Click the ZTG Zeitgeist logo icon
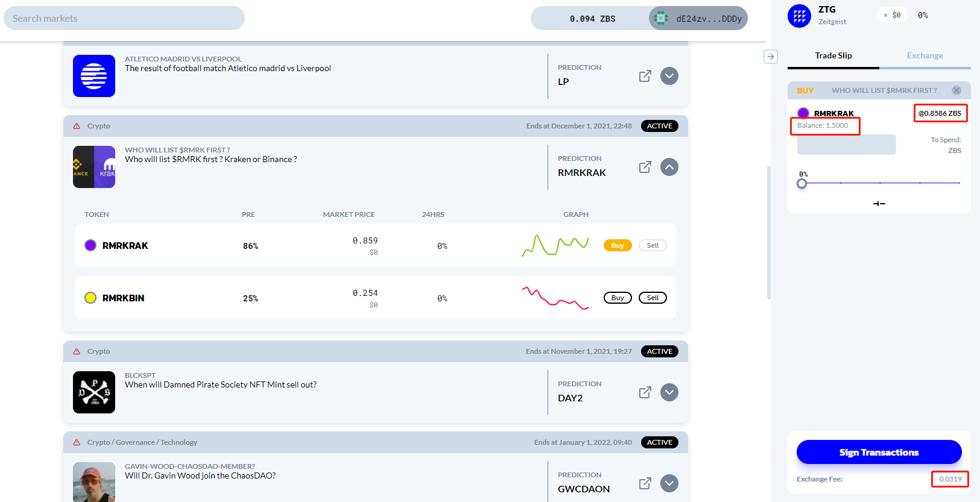The height and width of the screenshot is (502, 980). click(x=800, y=16)
